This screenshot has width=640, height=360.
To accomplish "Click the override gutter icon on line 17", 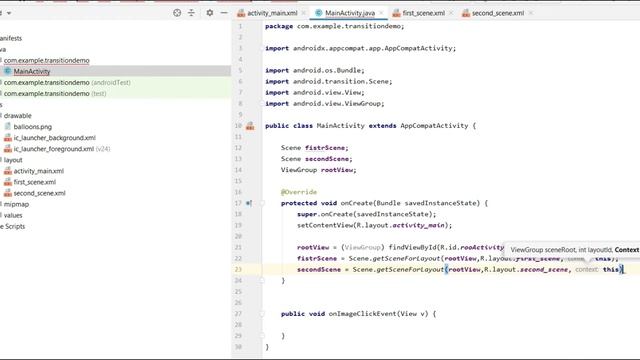I will click(249, 203).
